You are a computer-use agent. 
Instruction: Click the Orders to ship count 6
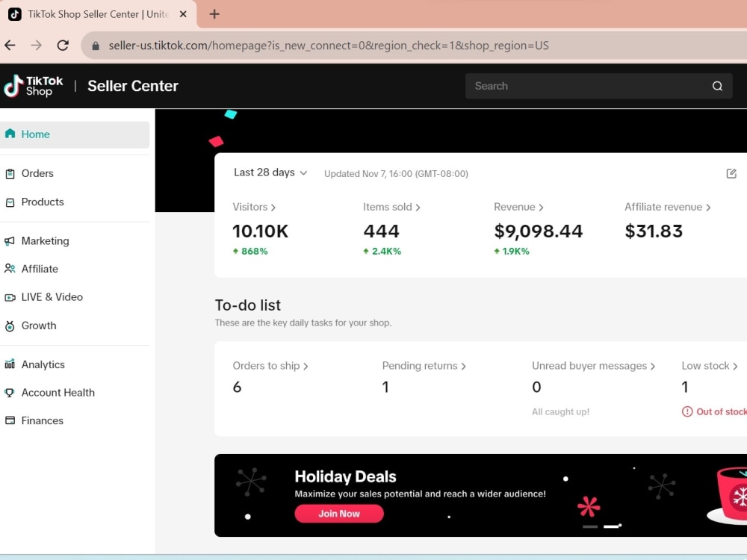click(237, 387)
